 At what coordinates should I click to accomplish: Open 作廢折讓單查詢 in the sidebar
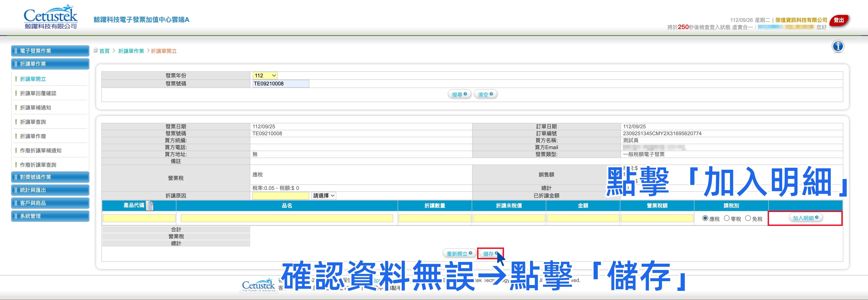pos(38,165)
